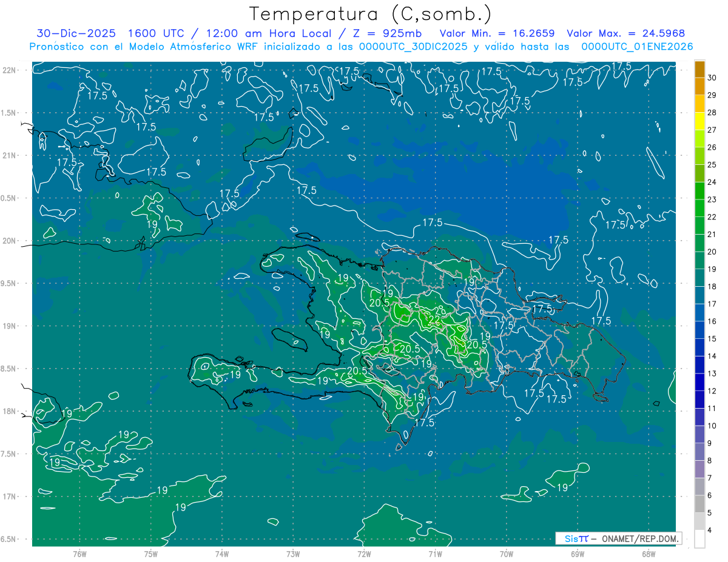728x562 pixels.
Task: Click the '17N' latitude axis label
Action: (x=8, y=497)
